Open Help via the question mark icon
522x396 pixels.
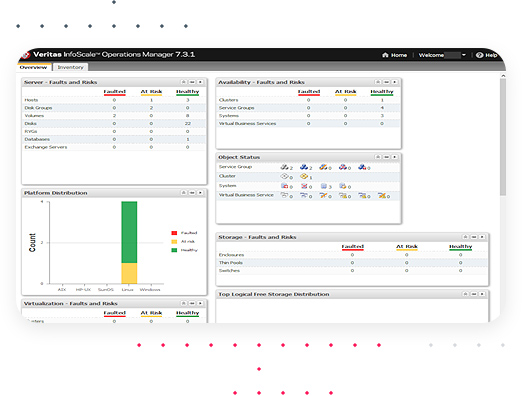tap(479, 55)
